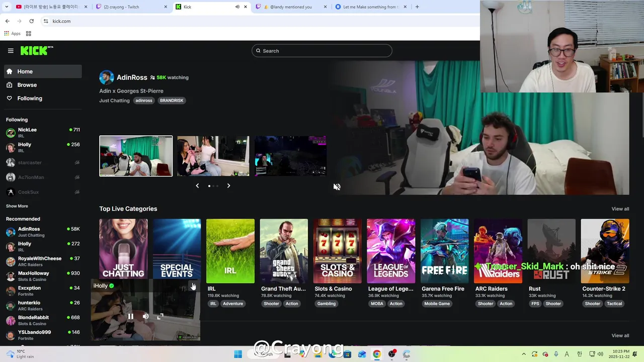Open the Grand Theft Auto category card
The width and height of the screenshot is (644, 362).
tap(284, 251)
